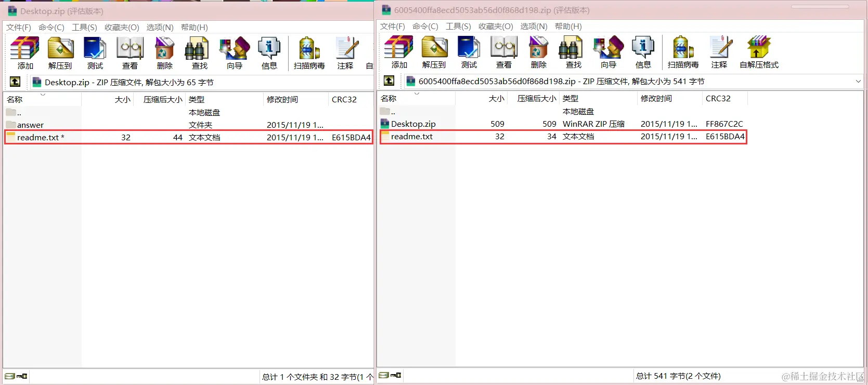
Task: Run 扫描病毒 in 6005400ffa8ecd window
Action: click(683, 52)
